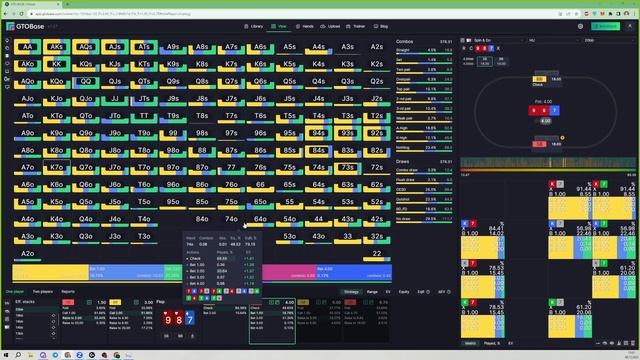Select the 94s hand cell
Image resolution: width=640 pixels, height=360 pixels.
tap(318, 133)
